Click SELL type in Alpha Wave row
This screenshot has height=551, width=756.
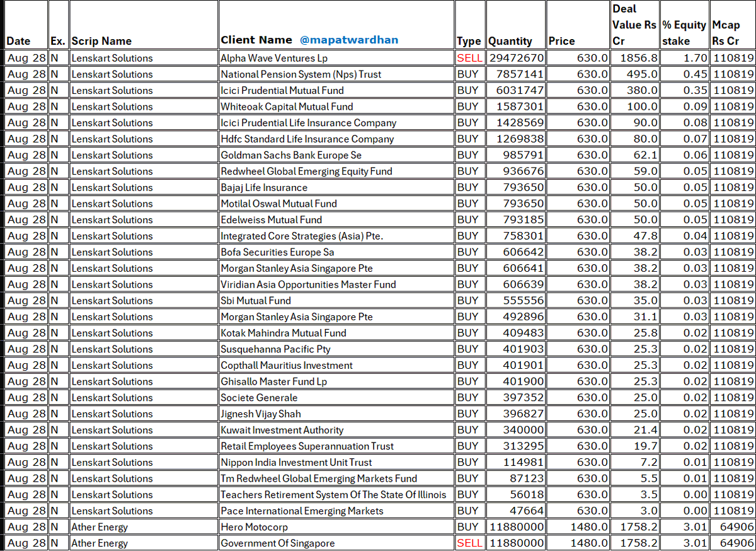(470, 58)
